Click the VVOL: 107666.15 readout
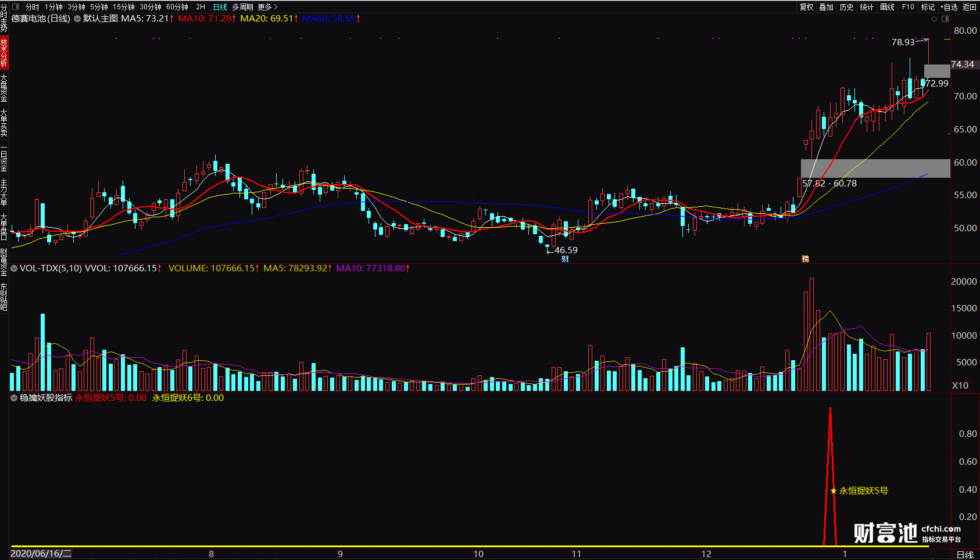 tap(123, 268)
